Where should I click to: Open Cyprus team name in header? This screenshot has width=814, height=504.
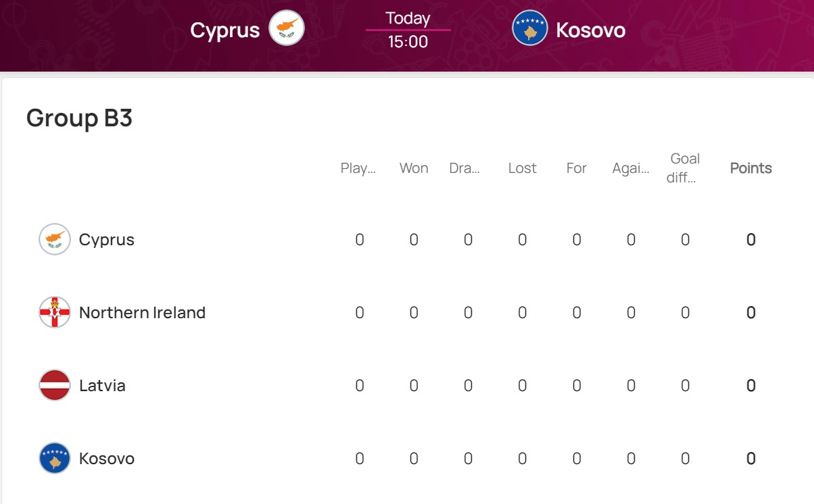(x=225, y=30)
